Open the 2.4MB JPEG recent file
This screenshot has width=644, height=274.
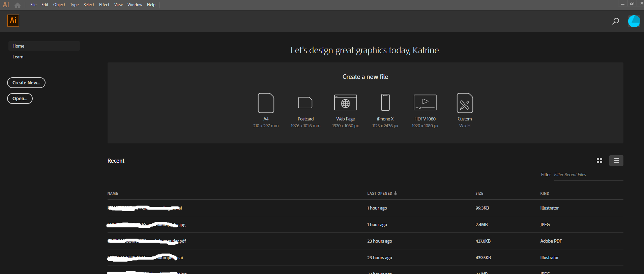(365, 224)
